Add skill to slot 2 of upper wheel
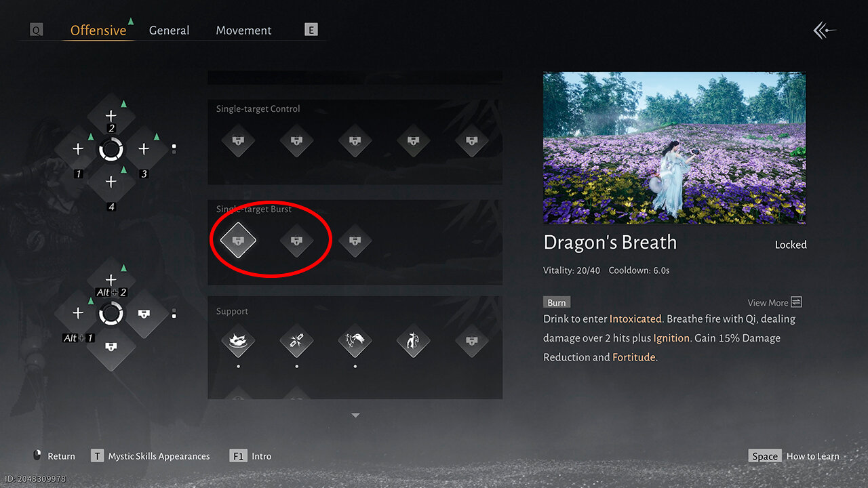The image size is (868, 488). pyautogui.click(x=111, y=116)
